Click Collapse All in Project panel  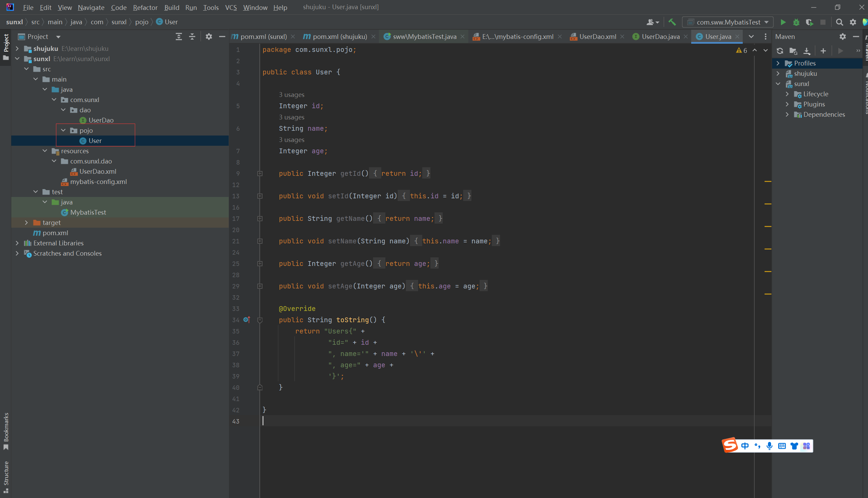(x=192, y=37)
